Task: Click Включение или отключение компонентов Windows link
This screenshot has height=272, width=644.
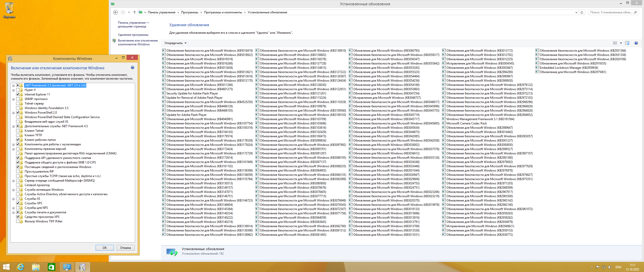Action: point(138,42)
